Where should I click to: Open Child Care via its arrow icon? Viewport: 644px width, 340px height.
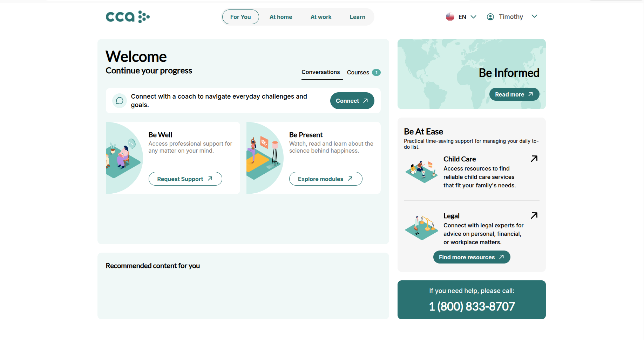coord(534,159)
